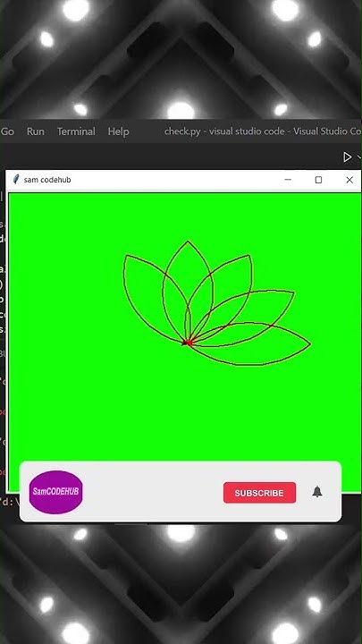
Task: Open the Go menu in VS Code
Action: click(7, 131)
